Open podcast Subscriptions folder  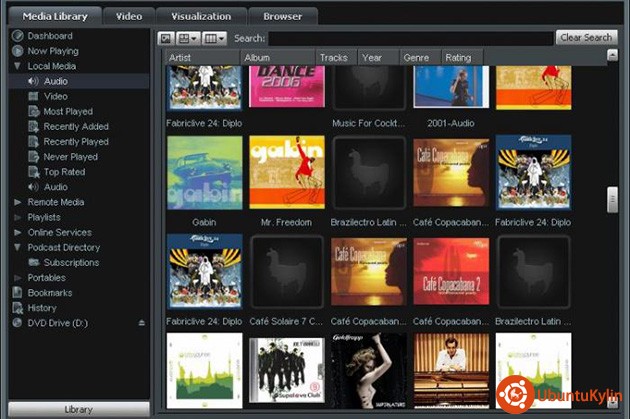[70, 262]
